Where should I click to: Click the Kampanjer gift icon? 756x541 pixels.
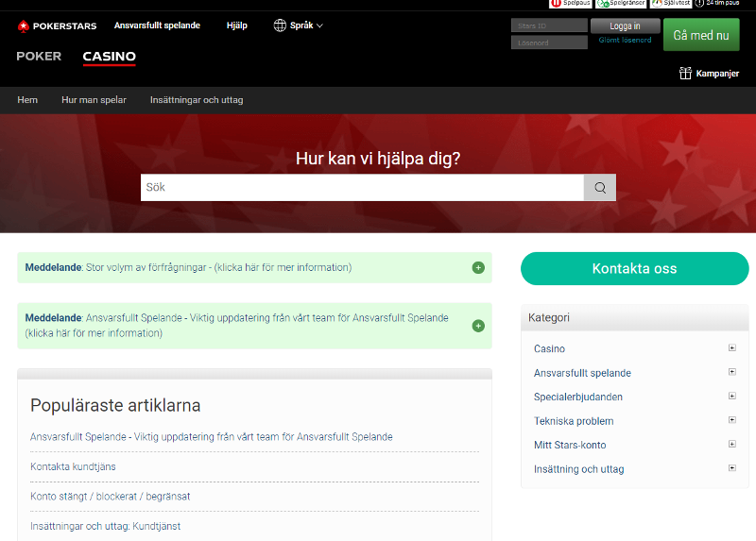(685, 74)
